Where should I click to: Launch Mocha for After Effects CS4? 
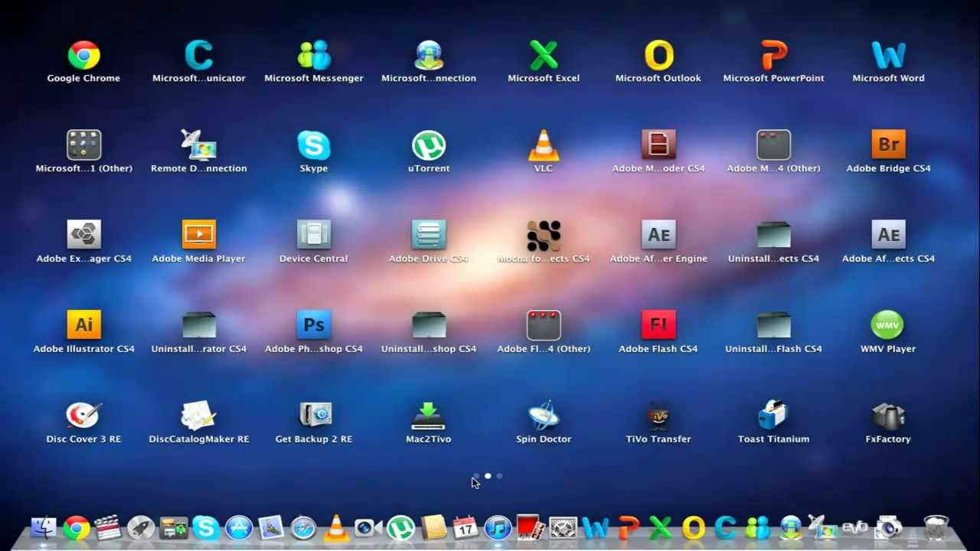click(544, 235)
